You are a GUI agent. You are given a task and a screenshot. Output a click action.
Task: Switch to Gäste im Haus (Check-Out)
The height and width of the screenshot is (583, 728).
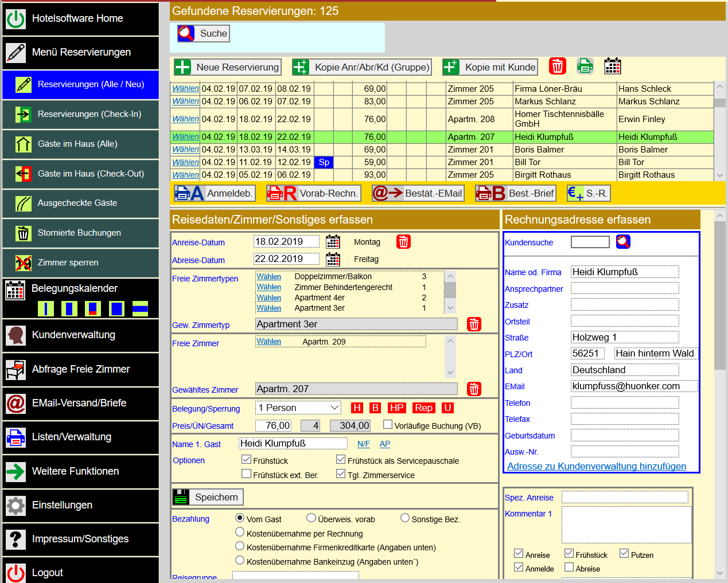(x=80, y=174)
